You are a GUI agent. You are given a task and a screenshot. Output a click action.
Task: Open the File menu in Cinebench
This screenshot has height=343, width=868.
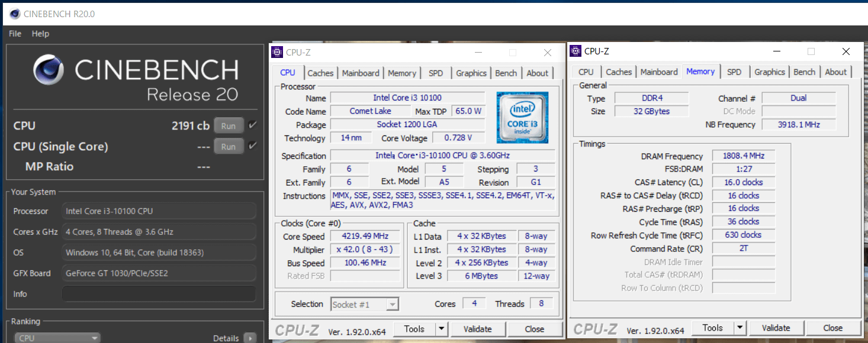tap(15, 34)
